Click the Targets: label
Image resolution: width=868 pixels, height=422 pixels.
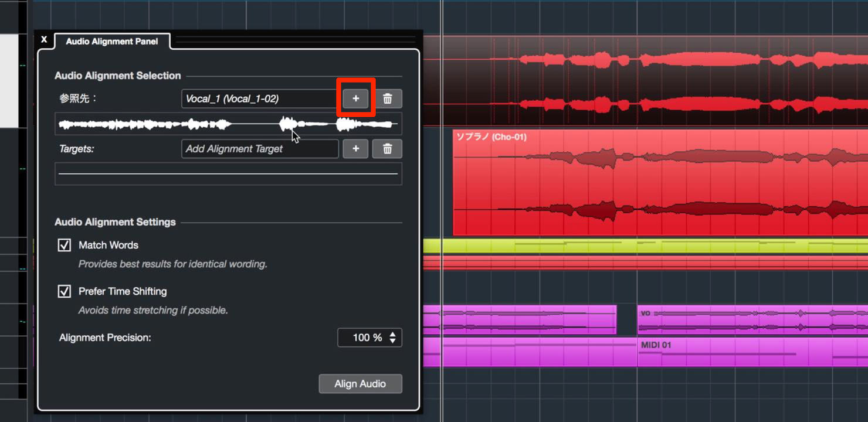(77, 149)
